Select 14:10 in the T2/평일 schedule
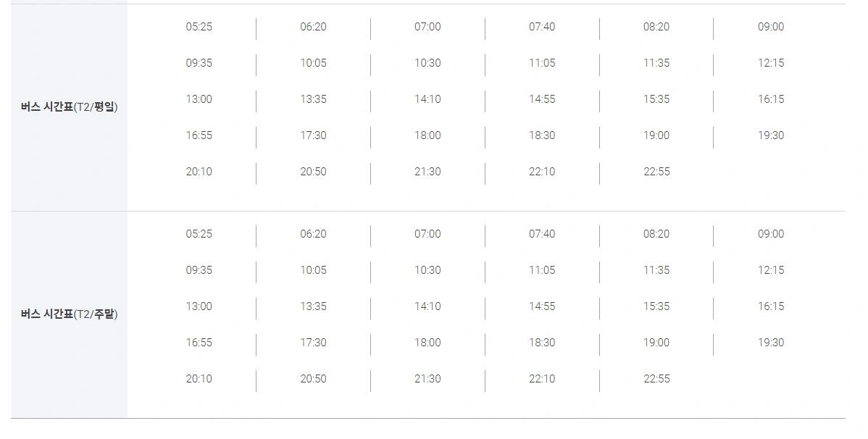 pyautogui.click(x=427, y=99)
